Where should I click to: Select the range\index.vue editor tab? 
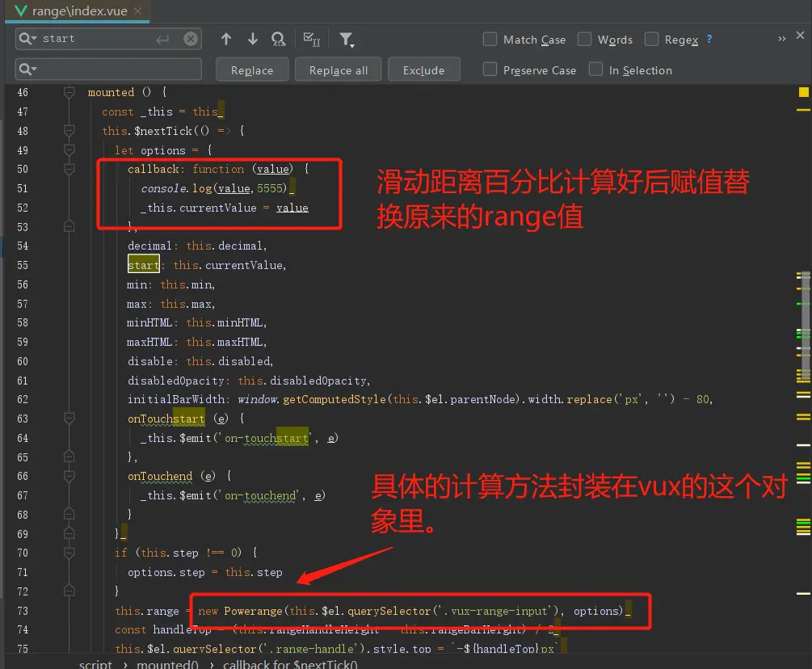coord(79,11)
